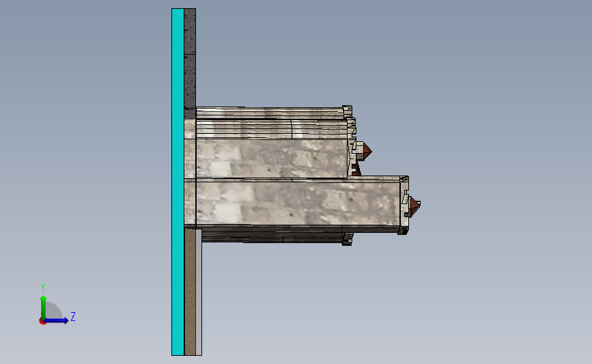Click the upper stone building wall
The image size is (592, 364).
[x=272, y=158]
